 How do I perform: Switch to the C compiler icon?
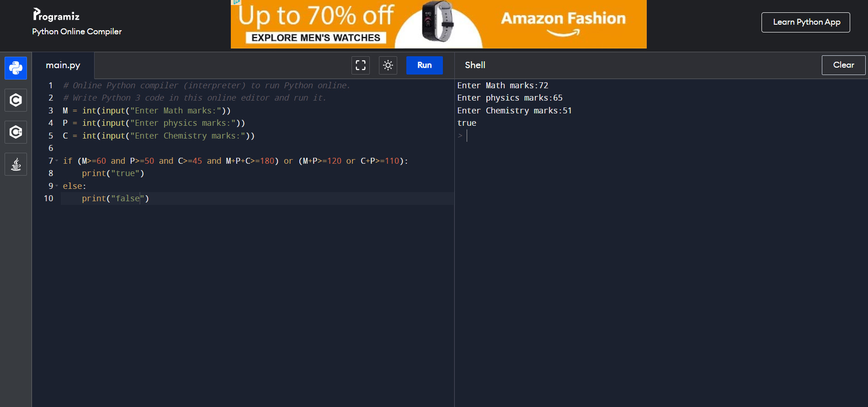tap(16, 100)
